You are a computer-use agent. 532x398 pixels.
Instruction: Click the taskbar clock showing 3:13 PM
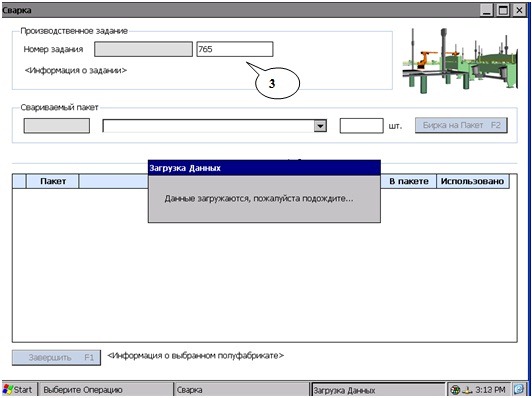point(491,390)
